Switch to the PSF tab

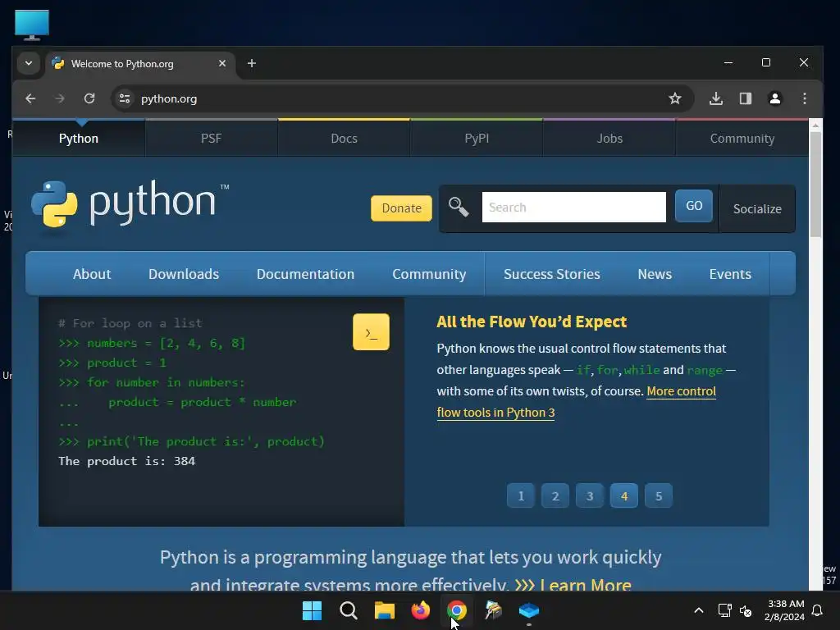pyautogui.click(x=211, y=138)
